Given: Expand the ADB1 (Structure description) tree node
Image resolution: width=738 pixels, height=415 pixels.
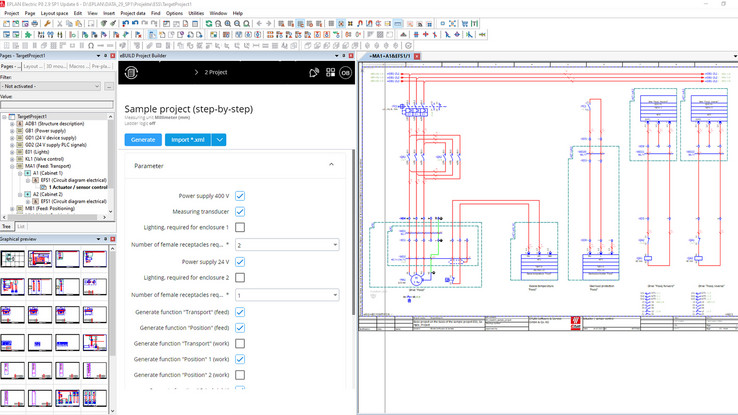Looking at the screenshot, I should click(x=12, y=124).
